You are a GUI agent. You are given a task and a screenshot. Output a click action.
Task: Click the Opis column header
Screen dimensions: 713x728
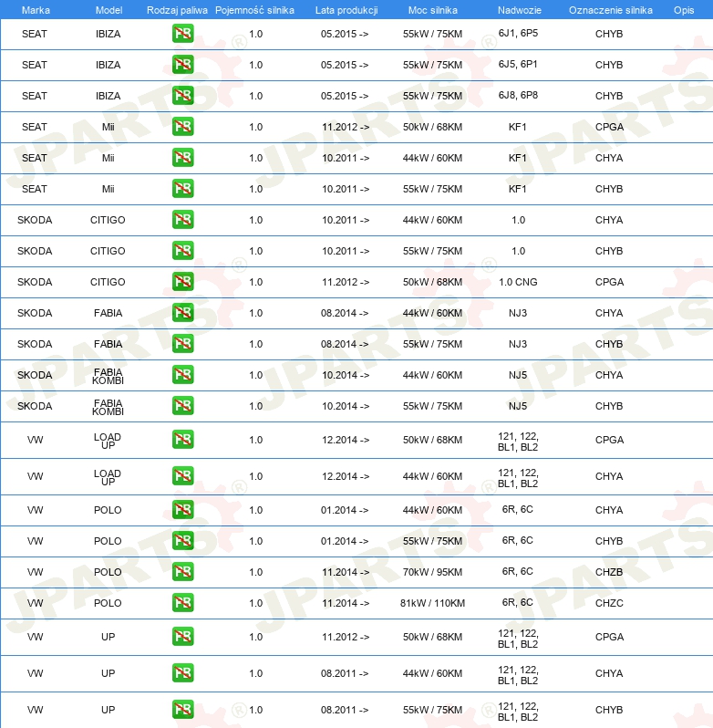684,10
